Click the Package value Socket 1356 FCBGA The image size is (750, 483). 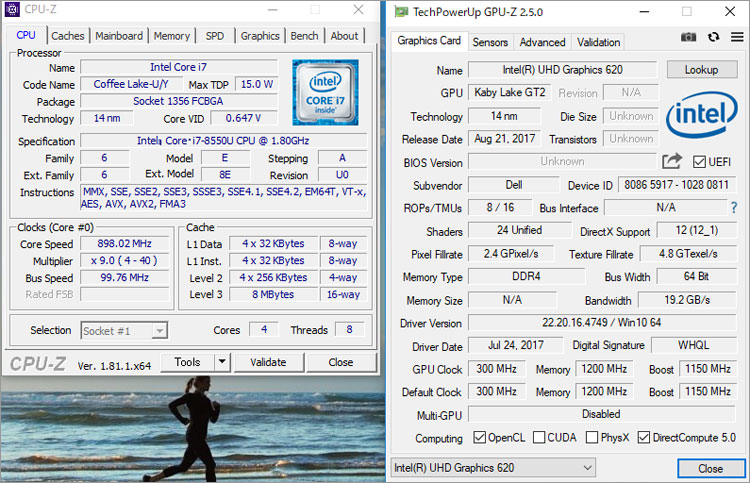click(x=178, y=101)
